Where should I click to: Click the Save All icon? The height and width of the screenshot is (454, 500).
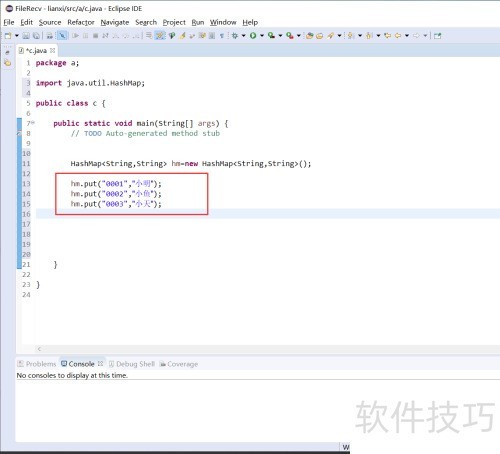[37, 36]
